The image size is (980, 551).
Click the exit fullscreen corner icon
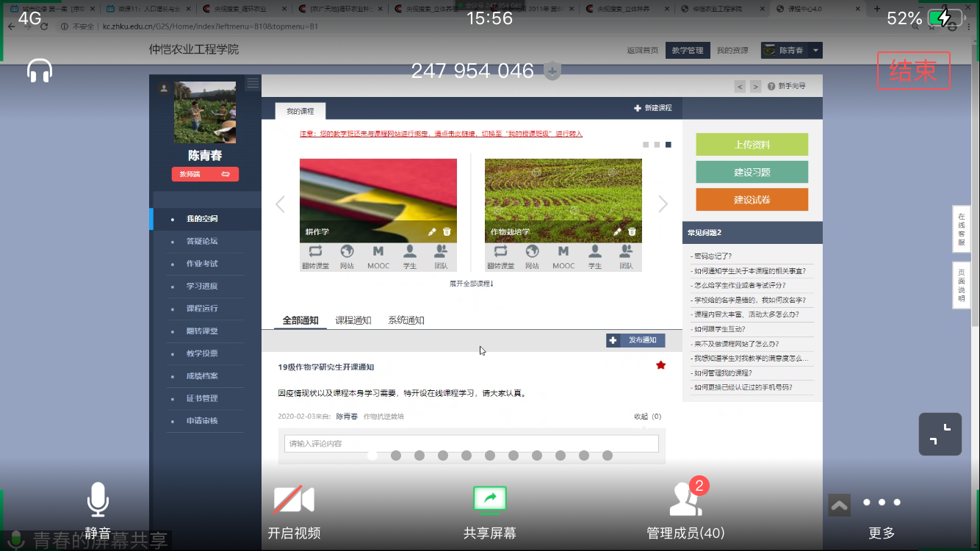[x=940, y=434]
